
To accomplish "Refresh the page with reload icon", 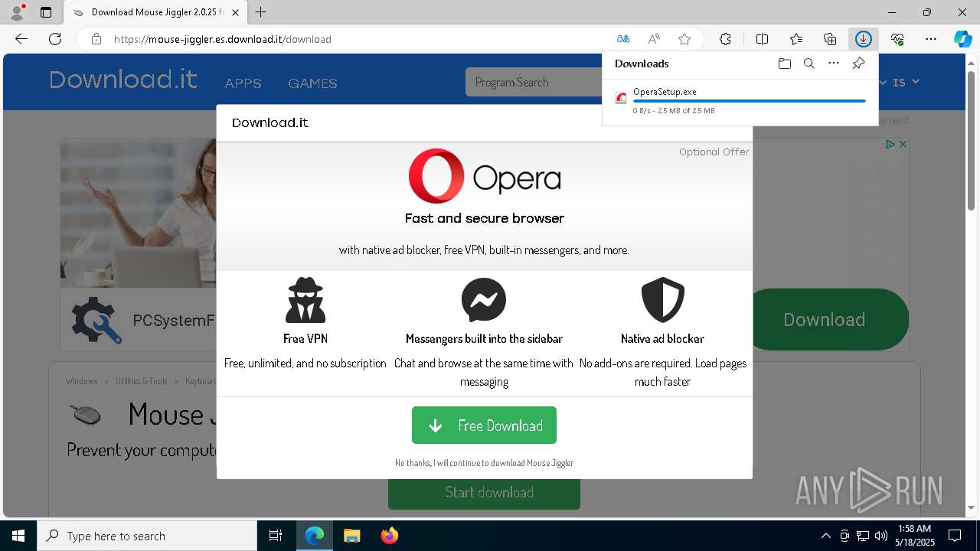I will pyautogui.click(x=55, y=39).
